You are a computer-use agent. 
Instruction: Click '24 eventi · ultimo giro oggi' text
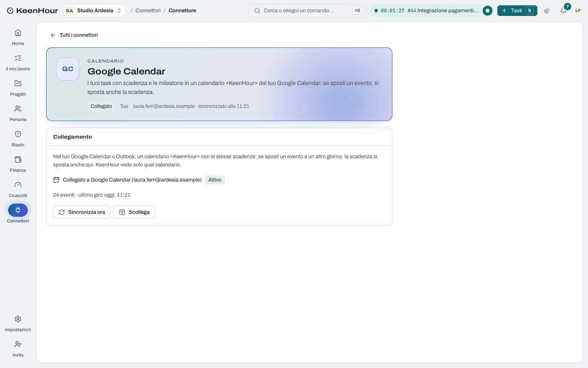pos(92,195)
